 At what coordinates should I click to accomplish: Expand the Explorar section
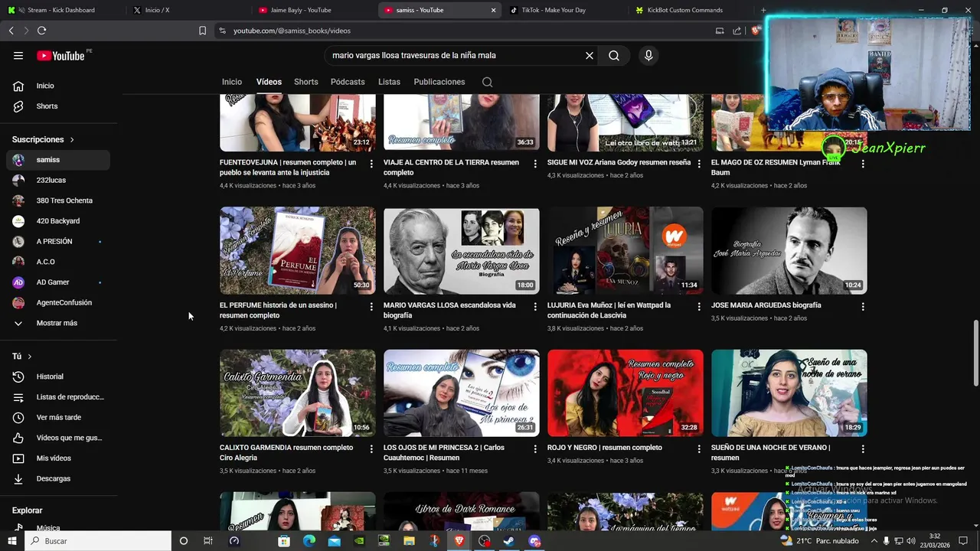pos(28,510)
